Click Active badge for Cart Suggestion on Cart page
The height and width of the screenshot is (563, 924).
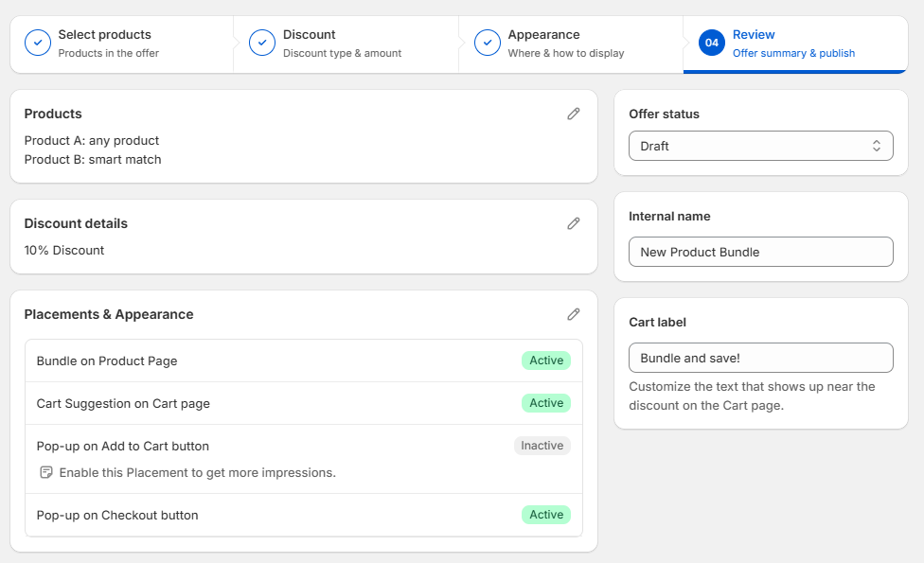click(x=546, y=403)
